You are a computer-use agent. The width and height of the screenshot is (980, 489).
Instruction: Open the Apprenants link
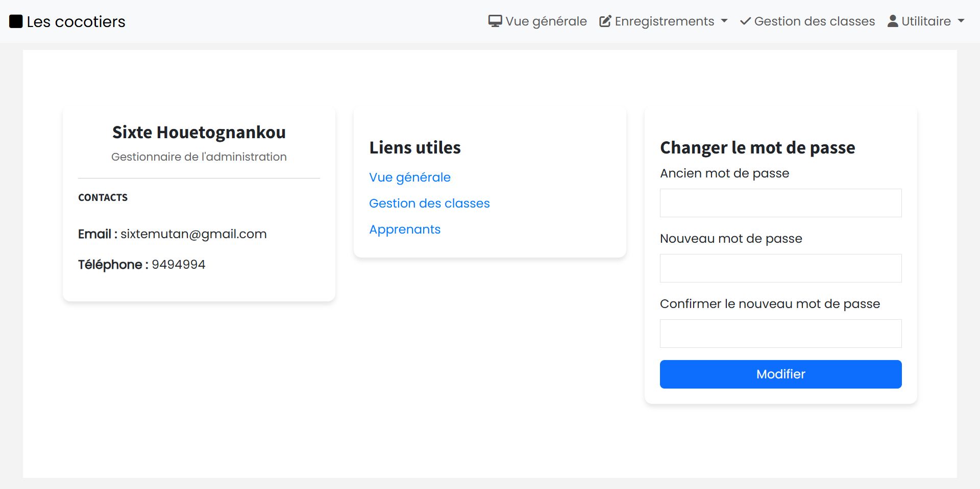pyautogui.click(x=405, y=229)
